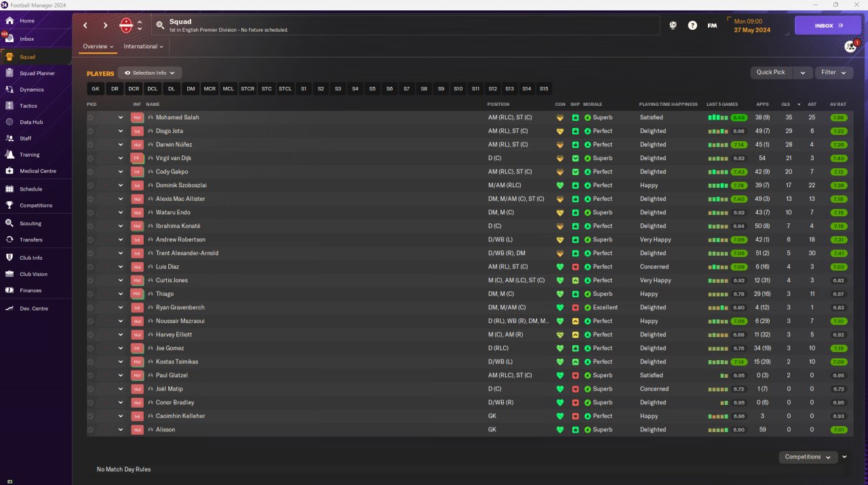Click the date 27 May 2024
The height and width of the screenshot is (485, 868).
point(752,30)
